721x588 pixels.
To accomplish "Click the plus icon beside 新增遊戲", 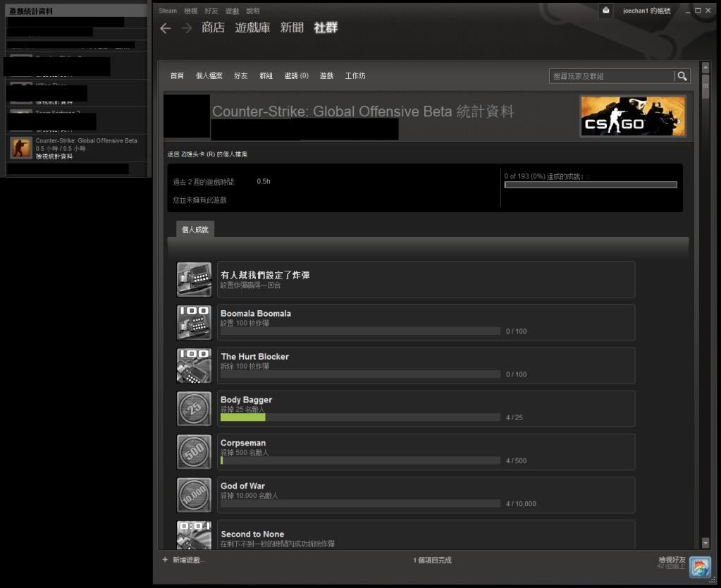I will click(x=165, y=560).
